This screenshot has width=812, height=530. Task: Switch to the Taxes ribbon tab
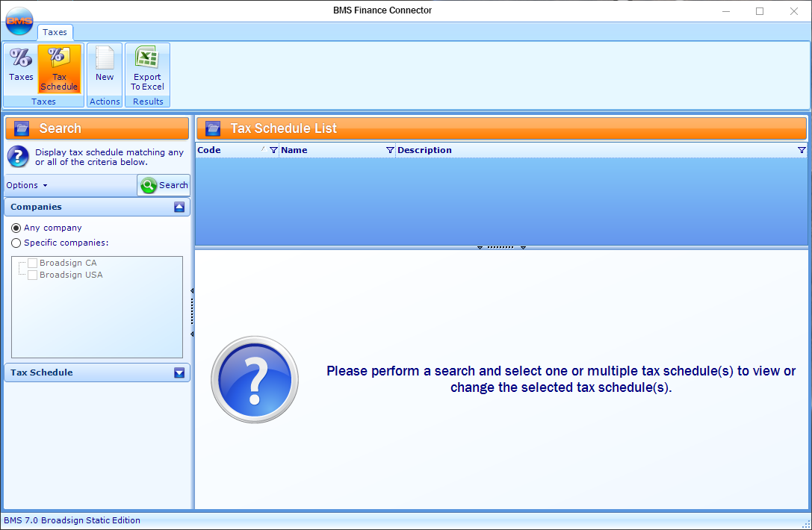click(x=55, y=32)
